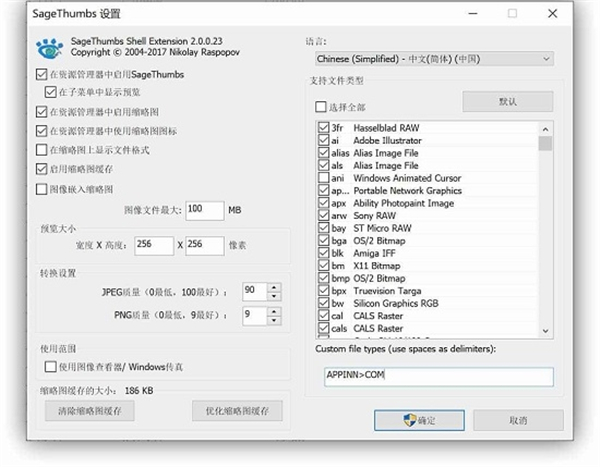The image size is (600, 467).
Task: Click the 186 KB cache size value
Action: (139, 390)
